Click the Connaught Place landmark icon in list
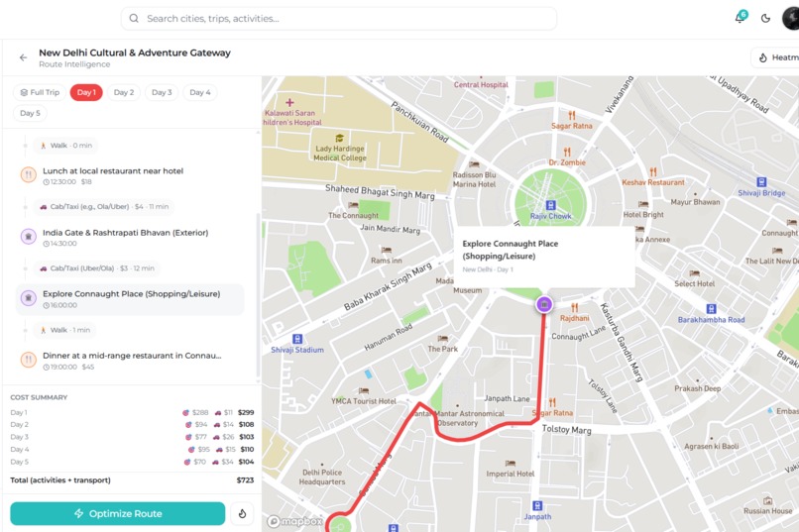Screen dimensions: 799x532 (x=29, y=298)
